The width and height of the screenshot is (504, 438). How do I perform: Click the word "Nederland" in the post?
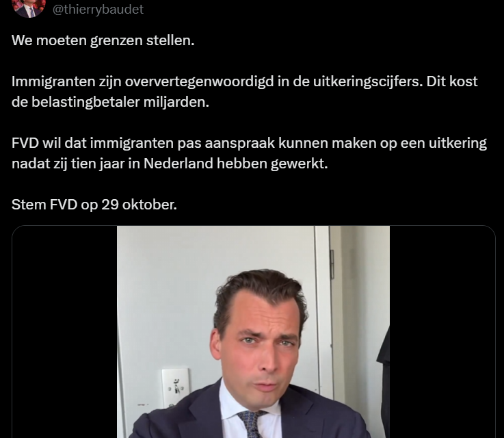click(178, 164)
